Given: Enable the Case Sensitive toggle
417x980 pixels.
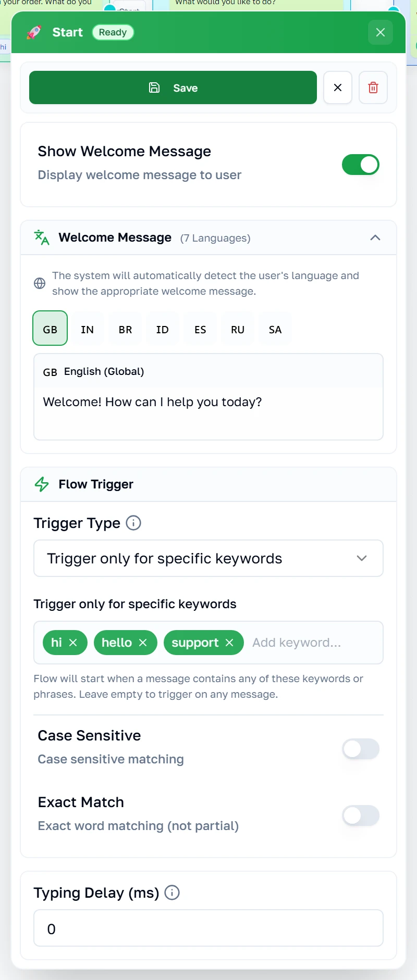Looking at the screenshot, I should 361,749.
